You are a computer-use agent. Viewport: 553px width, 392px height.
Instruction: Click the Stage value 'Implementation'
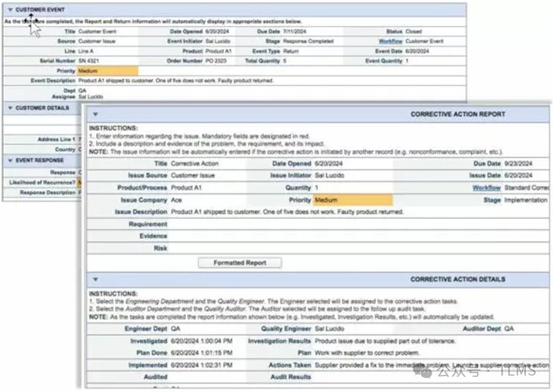pos(526,200)
